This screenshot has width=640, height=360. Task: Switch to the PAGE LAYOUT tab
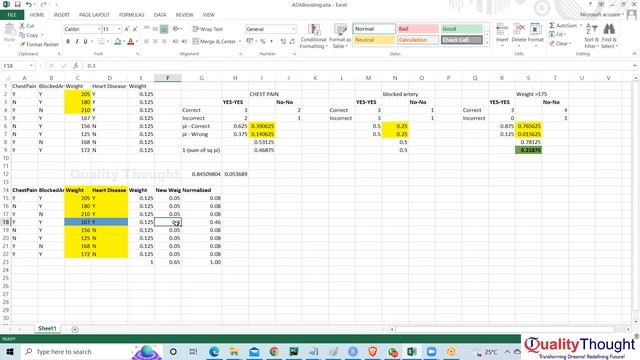tap(94, 15)
